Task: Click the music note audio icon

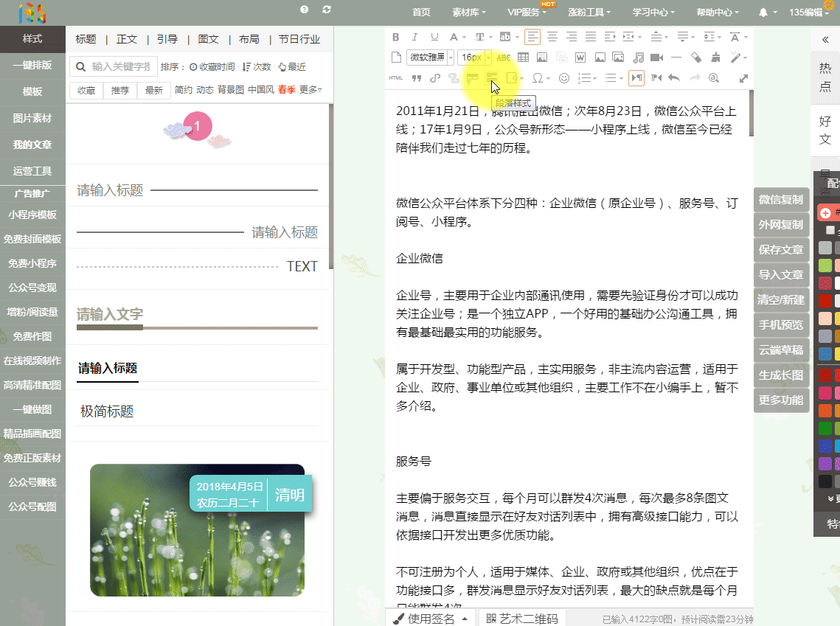Action: point(638,58)
